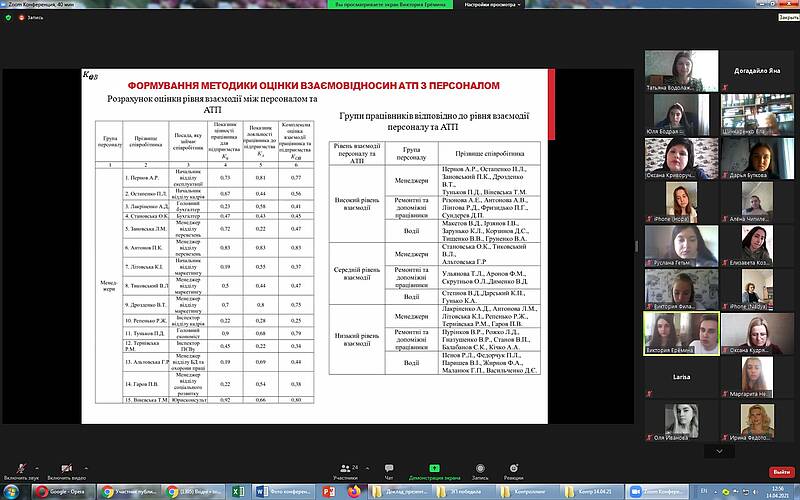Open Firefox from the taskbar

click(x=353, y=492)
